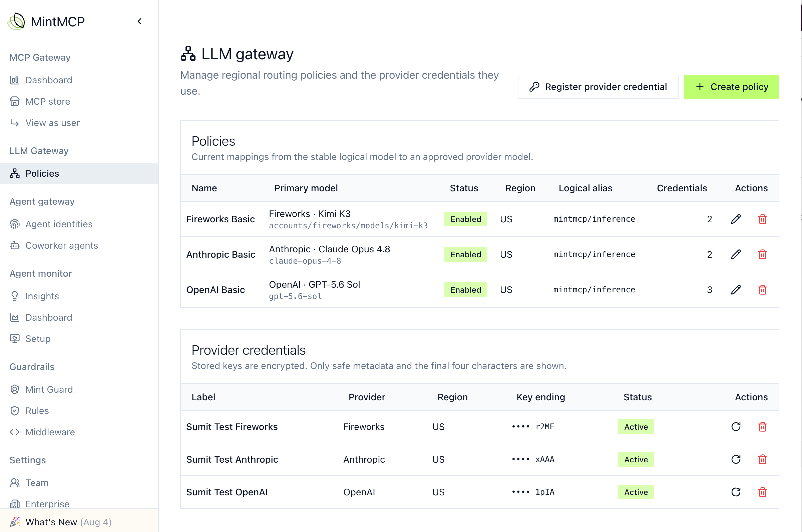The height and width of the screenshot is (532, 802).
Task: Edit the Anthropic Basic policy
Action: point(736,254)
